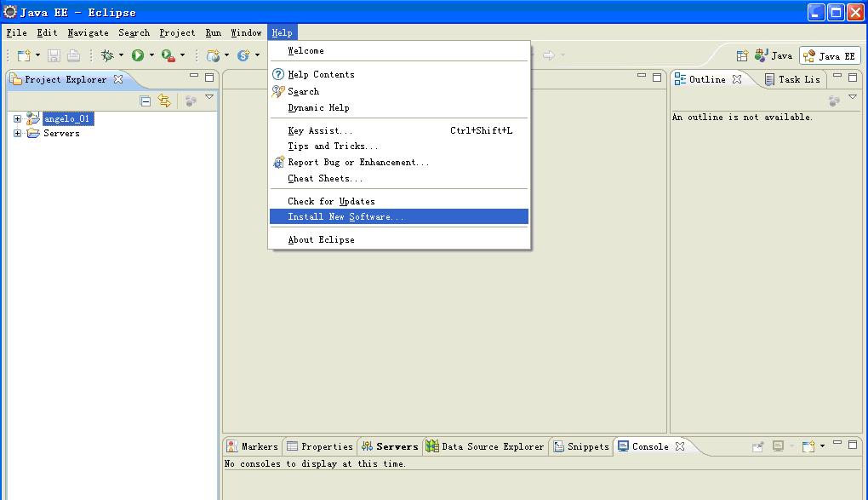Close the Console tab
This screenshot has height=500, width=868.
[x=680, y=446]
